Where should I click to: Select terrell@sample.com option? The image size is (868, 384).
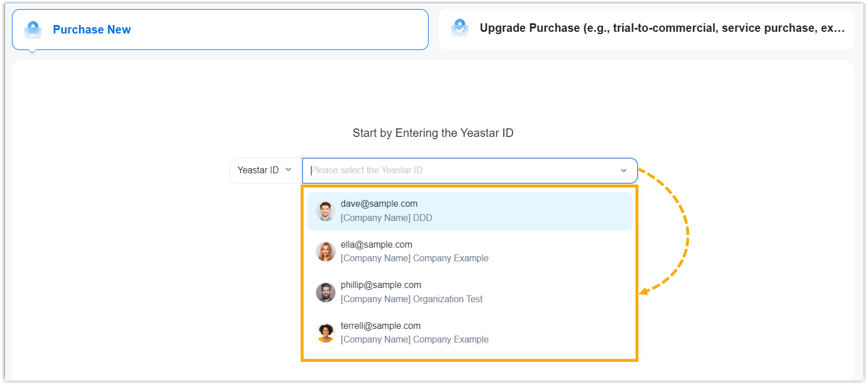click(380, 325)
